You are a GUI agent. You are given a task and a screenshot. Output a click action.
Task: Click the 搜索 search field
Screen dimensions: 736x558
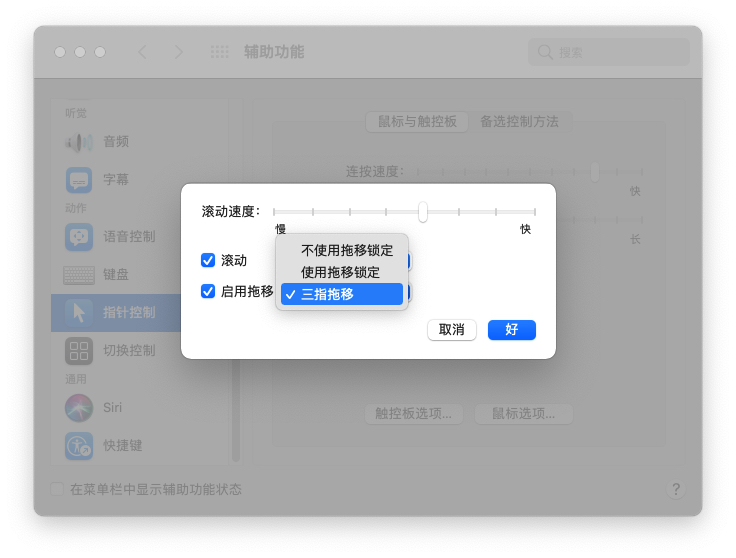point(609,52)
